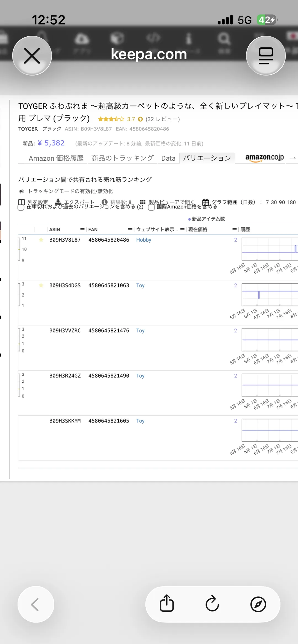Click the history graph for B09H3S4DGS
The image size is (298, 644).
coord(270,295)
